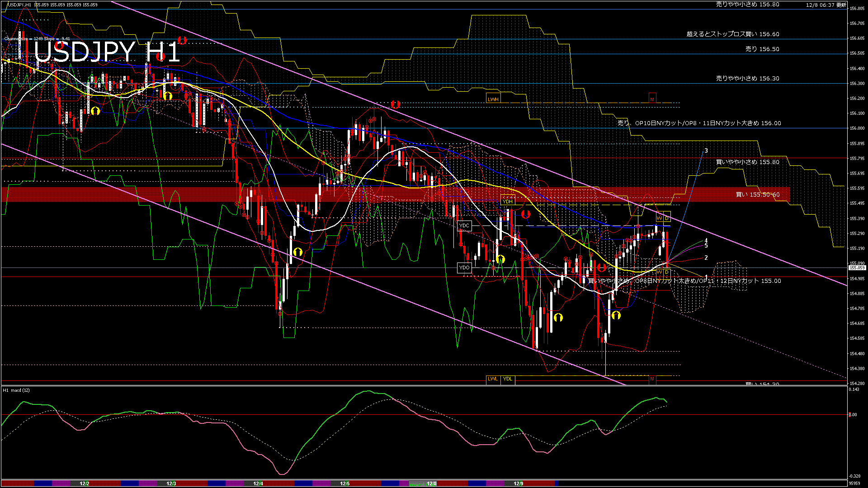Click the 超えるとストップロス買い 156.60 label
Screen dimensions: 868x488
pyautogui.click(x=732, y=34)
